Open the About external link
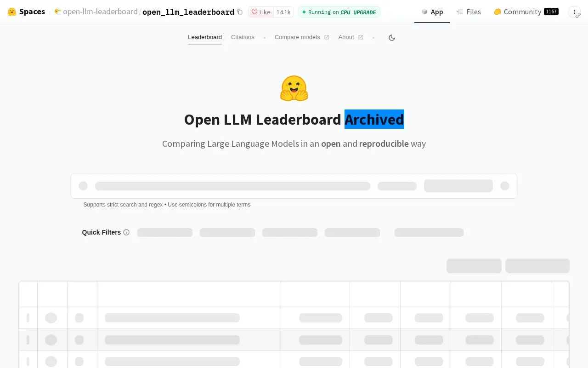Viewport: 588px width, 368px height. (x=351, y=37)
